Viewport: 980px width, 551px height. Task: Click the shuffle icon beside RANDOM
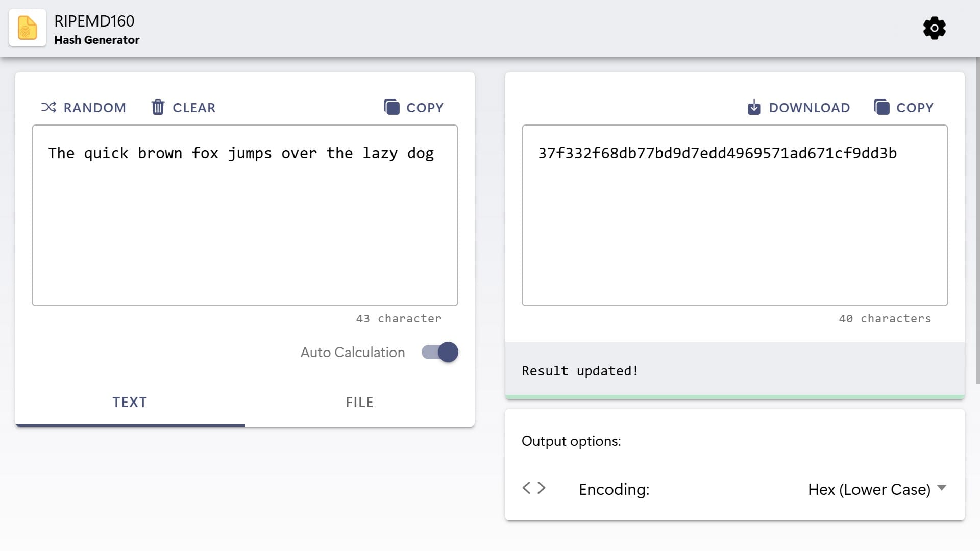[48, 107]
